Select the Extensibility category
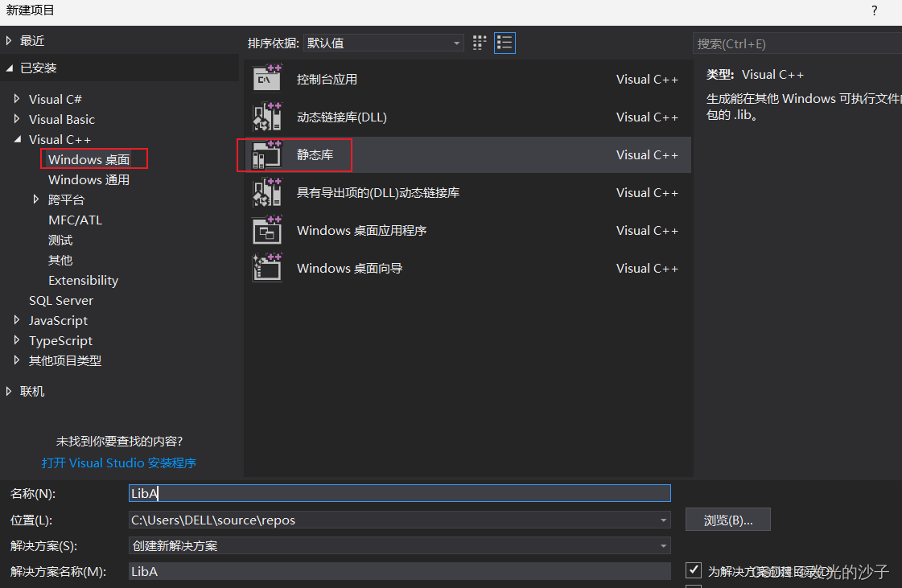Viewport: 902px width, 588px height. click(84, 280)
